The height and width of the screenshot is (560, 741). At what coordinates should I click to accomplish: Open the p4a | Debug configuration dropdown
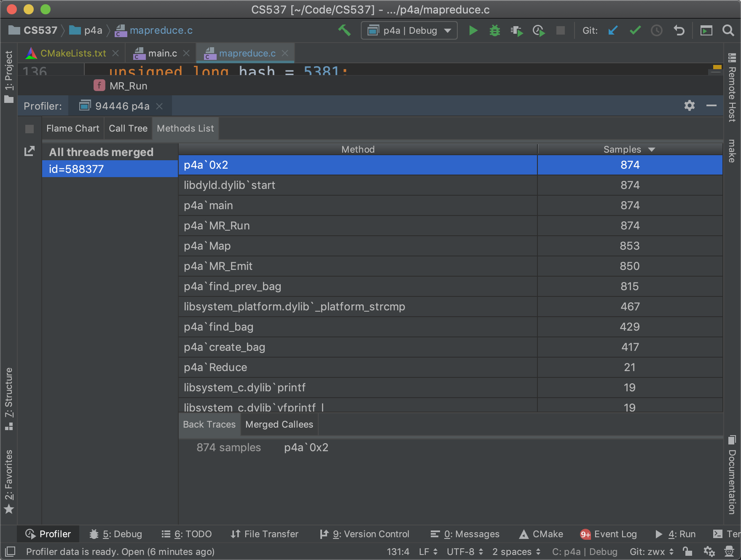pyautogui.click(x=409, y=30)
